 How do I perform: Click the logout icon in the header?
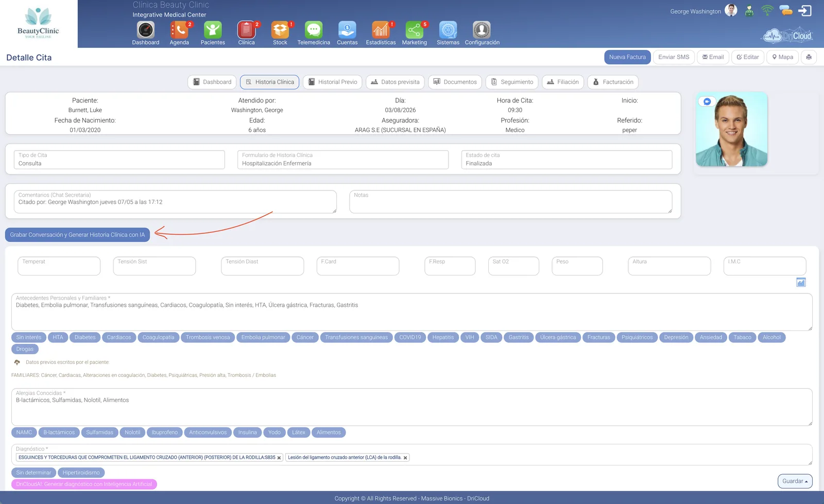(805, 11)
